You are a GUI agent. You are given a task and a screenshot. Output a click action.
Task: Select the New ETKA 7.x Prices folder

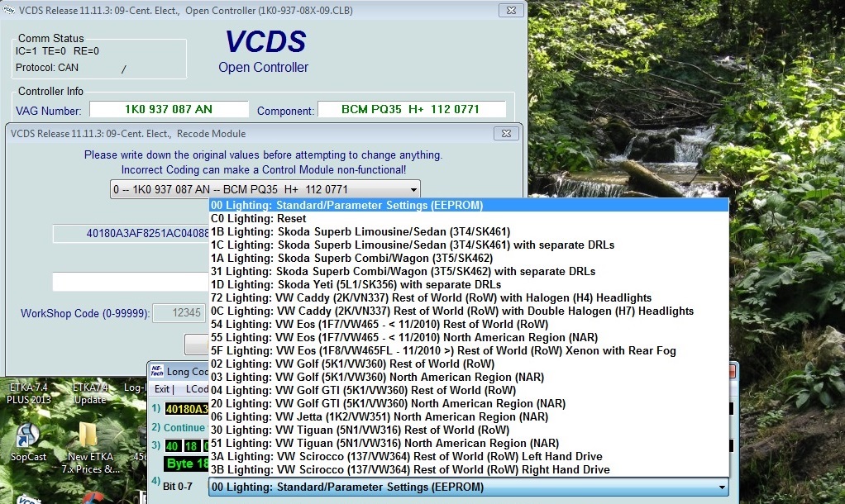pyautogui.click(x=90, y=448)
